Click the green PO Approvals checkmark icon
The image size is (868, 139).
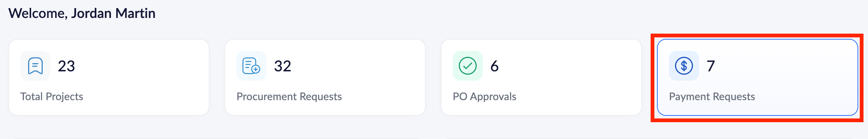pos(468,66)
